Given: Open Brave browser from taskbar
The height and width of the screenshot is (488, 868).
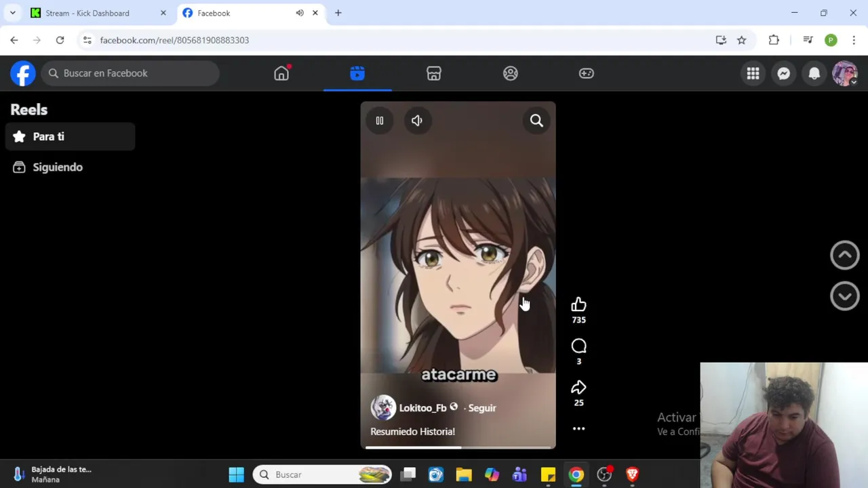Looking at the screenshot, I should (x=632, y=474).
